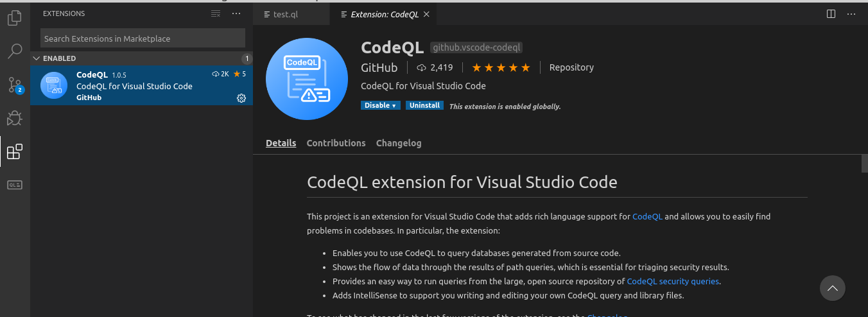Open the CodeQL view in activity bar
Viewport: 868px width, 317px height.
(14, 185)
